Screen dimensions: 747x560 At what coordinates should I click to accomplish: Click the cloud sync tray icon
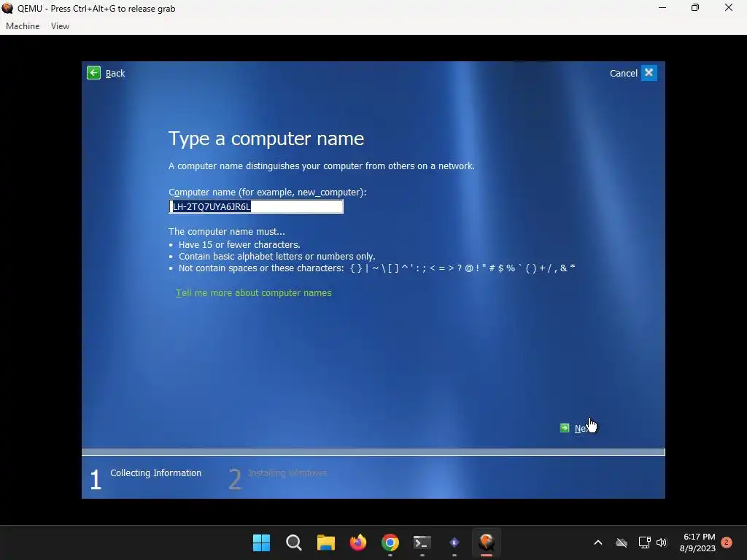point(622,542)
